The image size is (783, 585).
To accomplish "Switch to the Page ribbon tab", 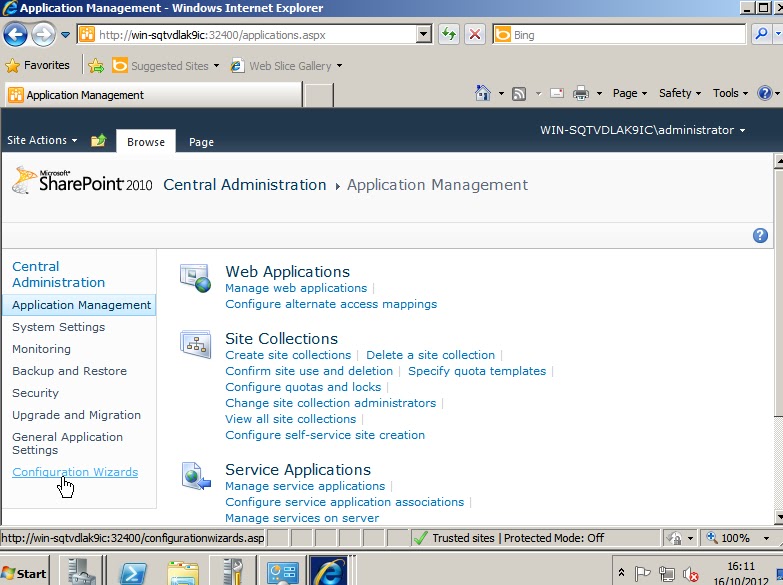I will (x=201, y=142).
